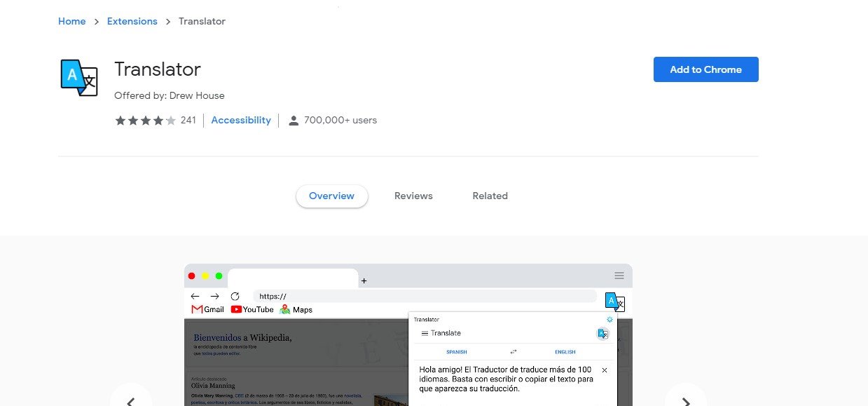Click the new tab plus in preview
Viewport: 868px width, 406px height.
364,280
